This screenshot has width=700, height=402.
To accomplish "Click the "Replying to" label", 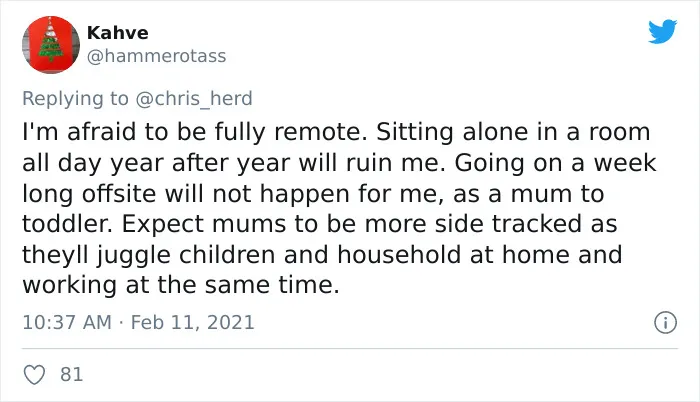I will point(75,98).
